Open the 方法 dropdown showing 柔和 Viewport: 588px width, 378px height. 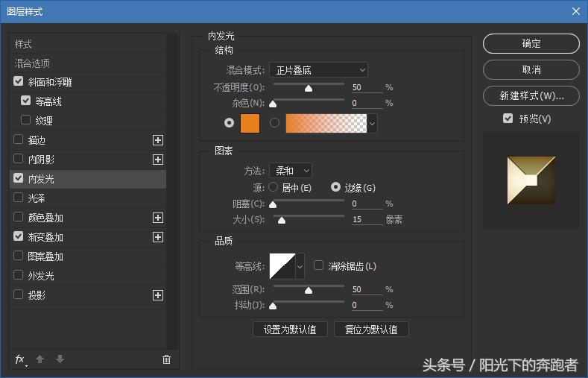(290, 171)
